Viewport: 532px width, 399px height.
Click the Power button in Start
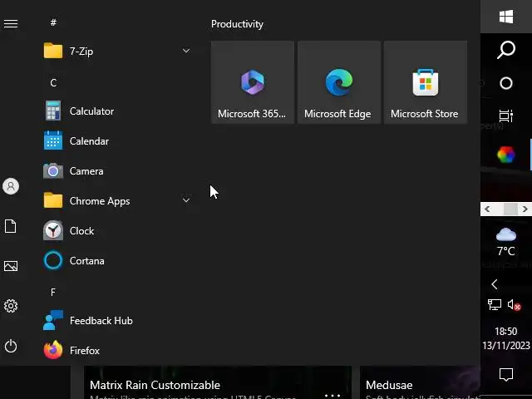[11, 346]
